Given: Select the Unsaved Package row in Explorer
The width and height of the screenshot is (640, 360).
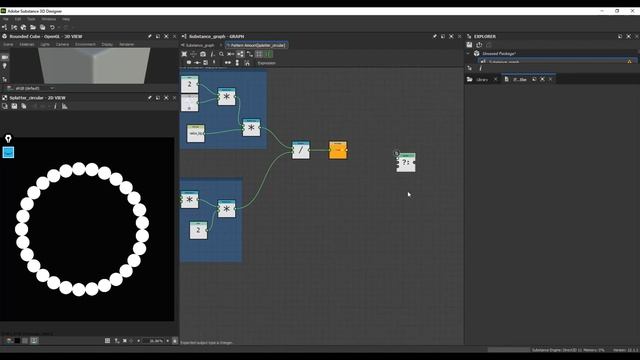Looking at the screenshot, I should tap(551, 53).
